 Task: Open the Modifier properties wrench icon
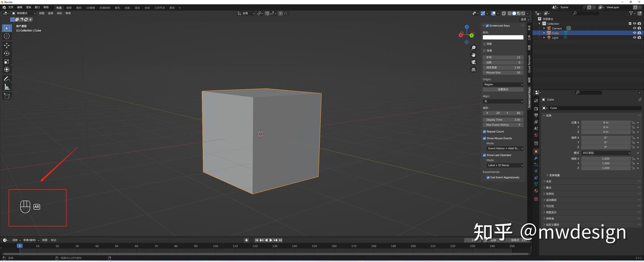[536, 159]
